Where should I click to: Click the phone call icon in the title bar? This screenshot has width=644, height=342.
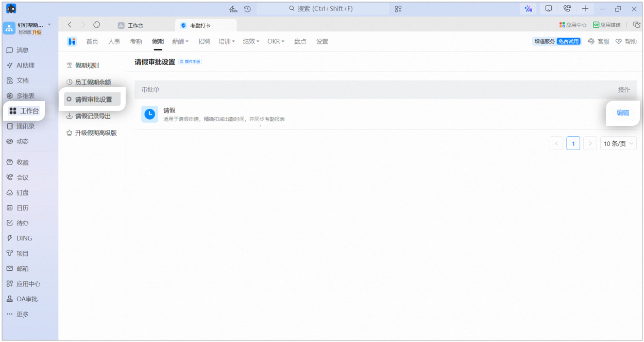[x=567, y=9]
